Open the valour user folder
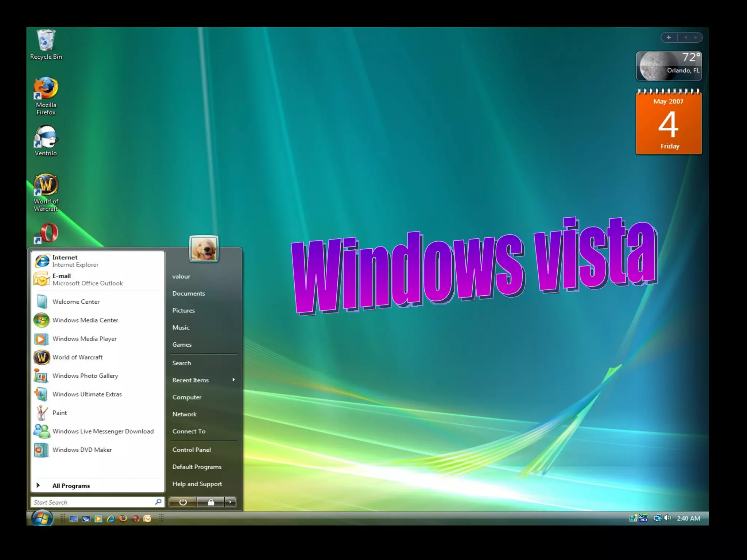The image size is (747, 560). 204,276
